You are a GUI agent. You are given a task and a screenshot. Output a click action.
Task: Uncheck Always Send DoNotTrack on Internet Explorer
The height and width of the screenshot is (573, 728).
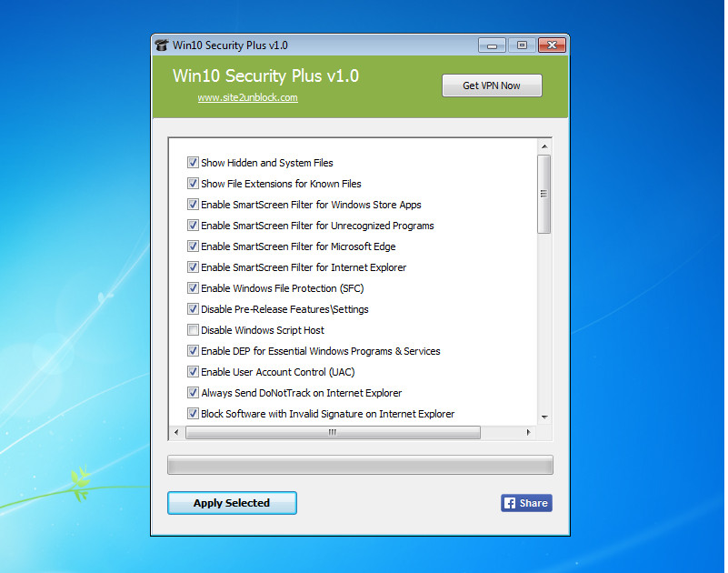(x=193, y=392)
